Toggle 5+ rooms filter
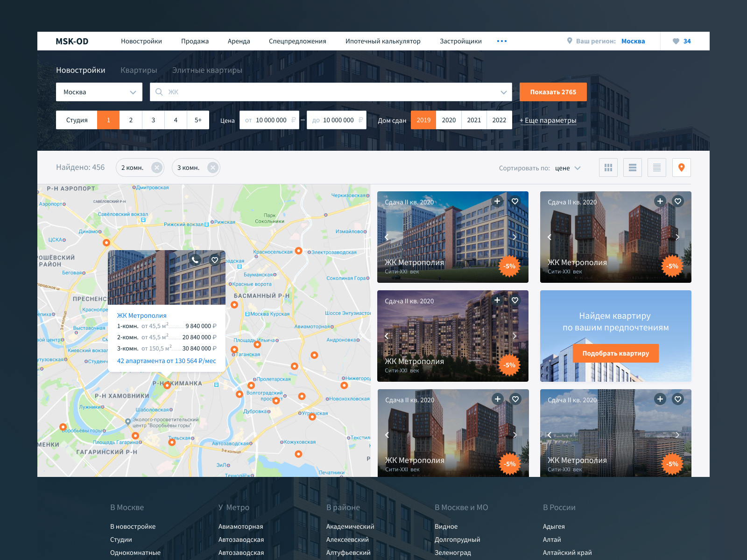This screenshot has width=747, height=560. pos(198,120)
